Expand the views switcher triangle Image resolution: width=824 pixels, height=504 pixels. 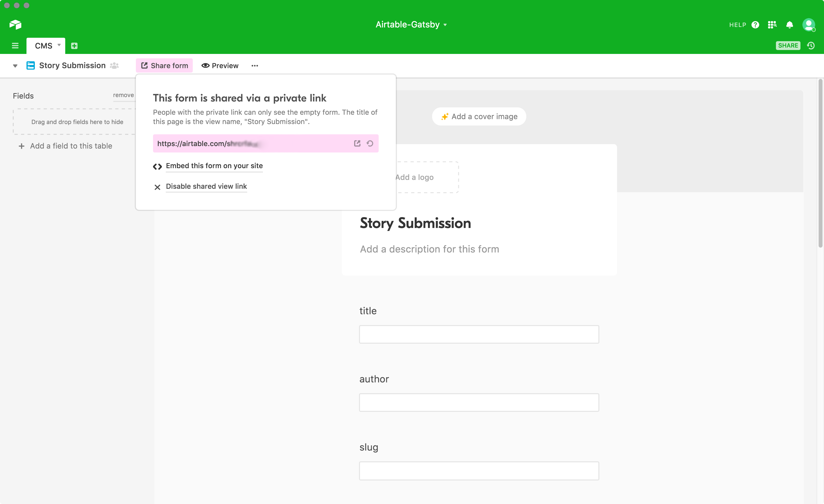click(x=15, y=66)
